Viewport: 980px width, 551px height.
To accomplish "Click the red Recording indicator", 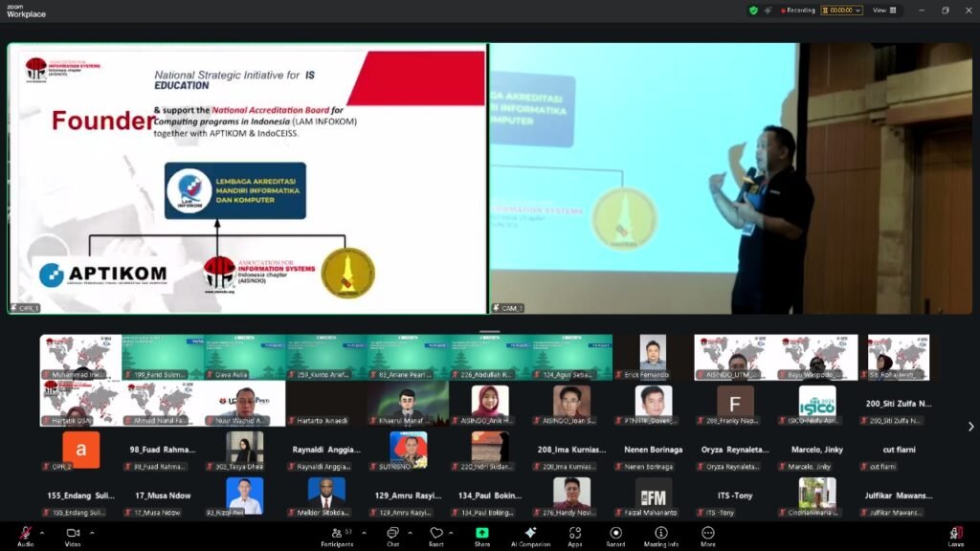I will (x=797, y=10).
